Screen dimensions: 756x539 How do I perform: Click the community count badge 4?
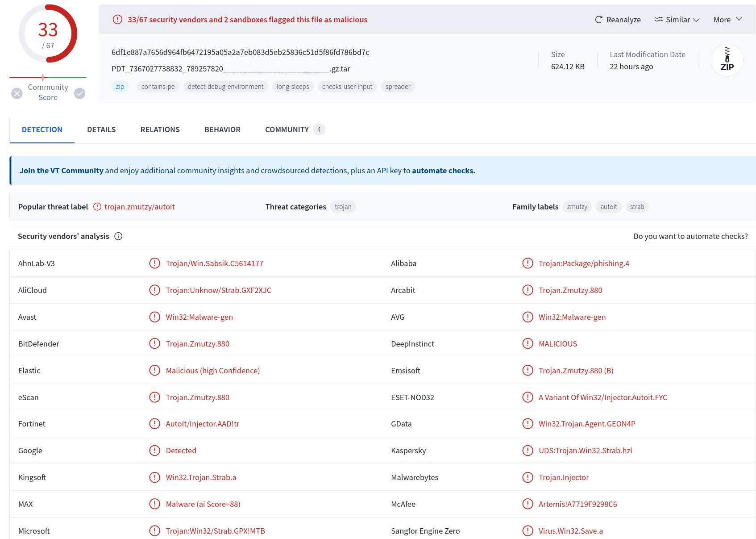click(x=319, y=130)
